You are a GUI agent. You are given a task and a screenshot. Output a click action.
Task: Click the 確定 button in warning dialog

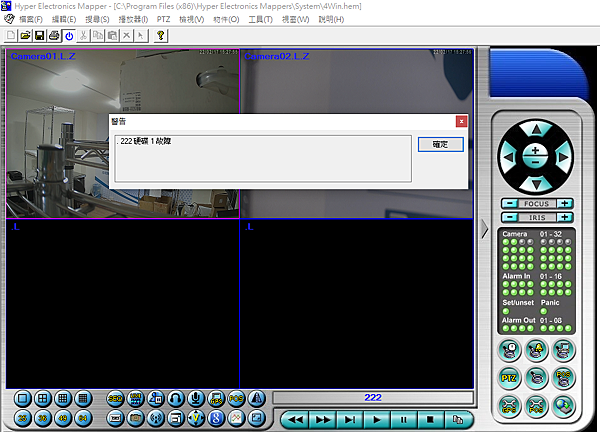pyautogui.click(x=440, y=144)
